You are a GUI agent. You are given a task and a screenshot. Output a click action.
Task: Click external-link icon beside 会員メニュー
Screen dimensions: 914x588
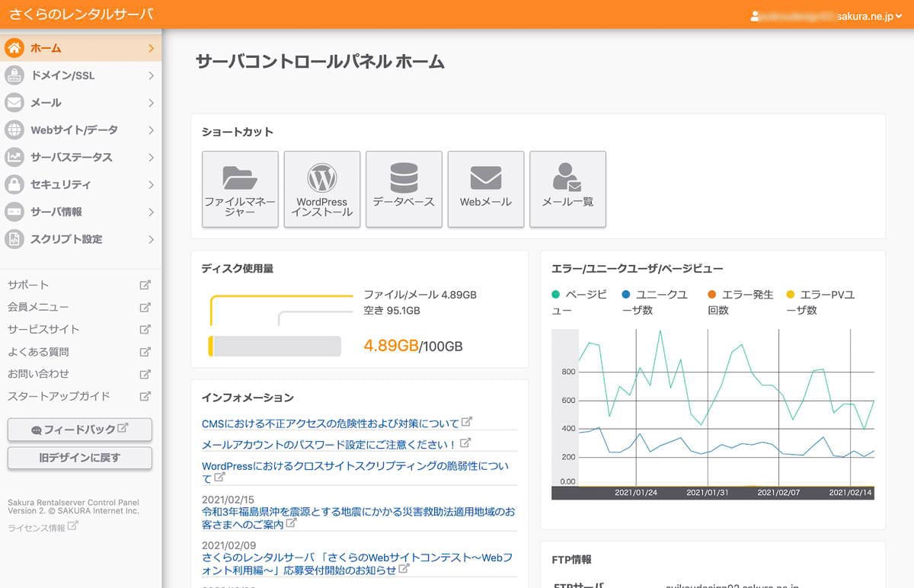coord(145,307)
